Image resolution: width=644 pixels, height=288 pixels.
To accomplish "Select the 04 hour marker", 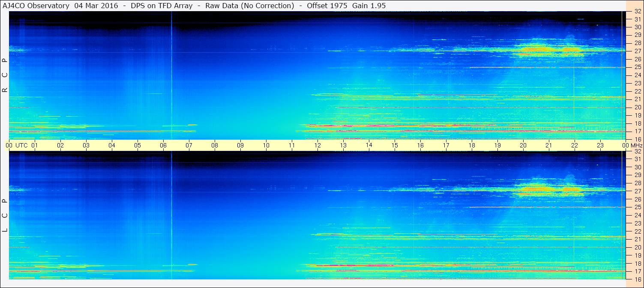I will [112, 145].
